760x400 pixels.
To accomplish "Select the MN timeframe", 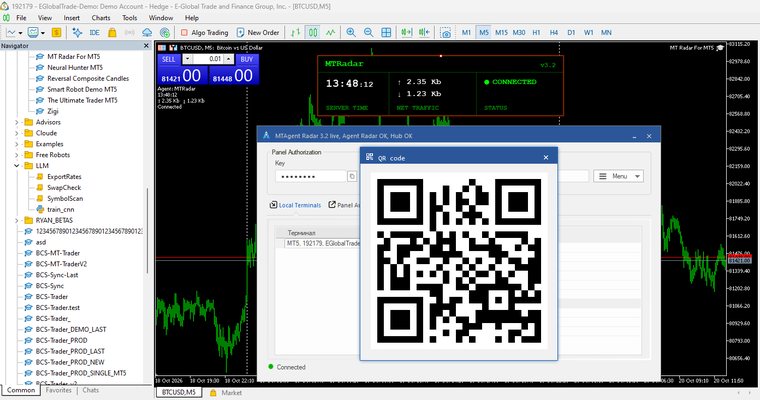I will click(606, 32).
